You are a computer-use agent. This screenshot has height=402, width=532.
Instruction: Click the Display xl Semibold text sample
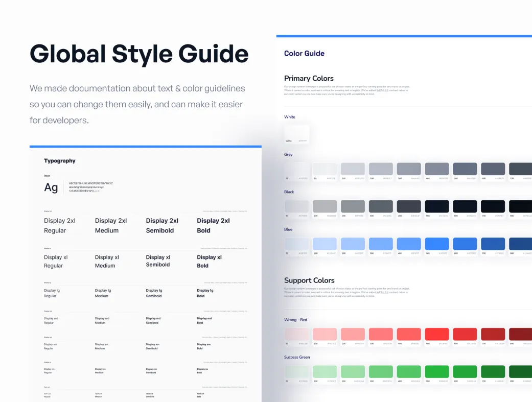pos(158,261)
